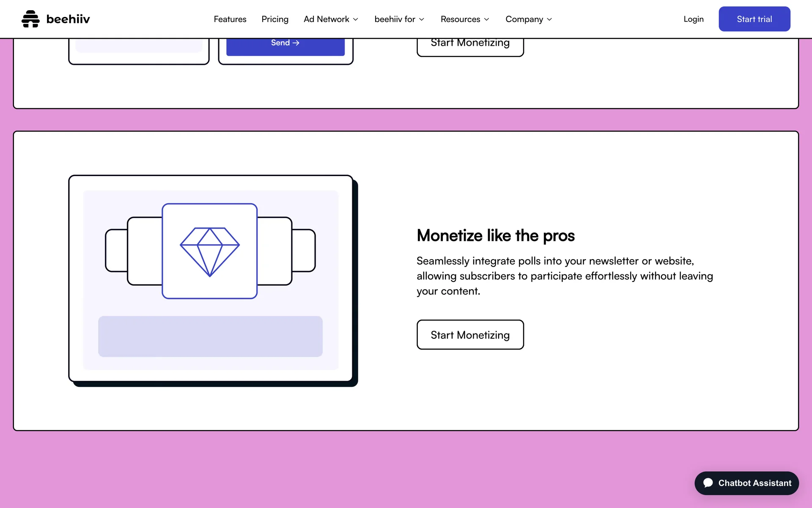The width and height of the screenshot is (812, 508).
Task: Open the Pricing menu item
Action: pos(274,19)
